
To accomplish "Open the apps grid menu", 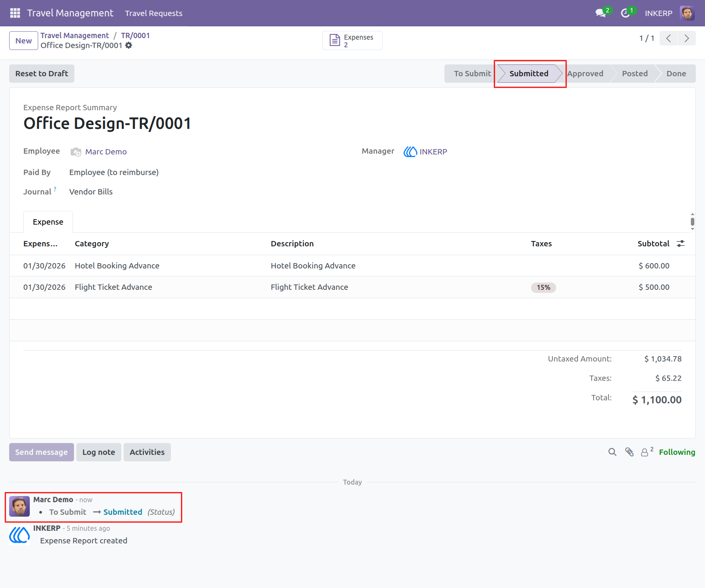I will (15, 13).
